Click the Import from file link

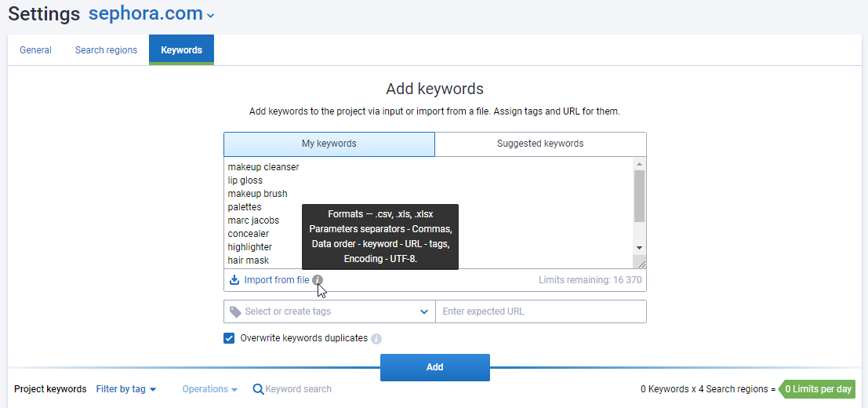[x=277, y=280]
